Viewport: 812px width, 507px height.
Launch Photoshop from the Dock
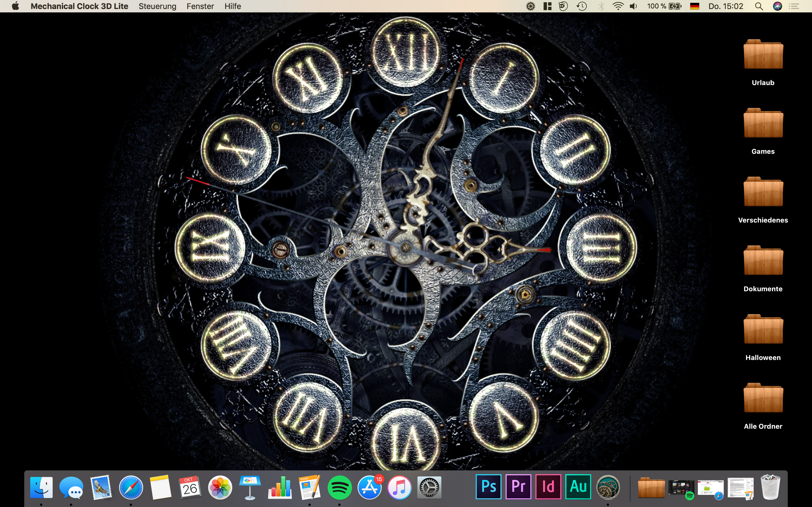coord(488,487)
